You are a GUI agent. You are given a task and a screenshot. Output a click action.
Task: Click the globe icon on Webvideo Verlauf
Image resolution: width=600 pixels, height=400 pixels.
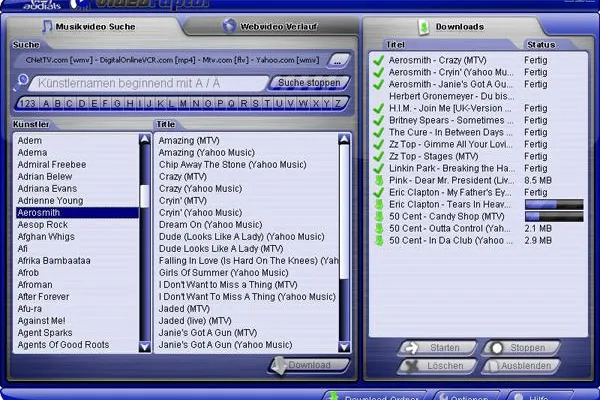pos(229,26)
